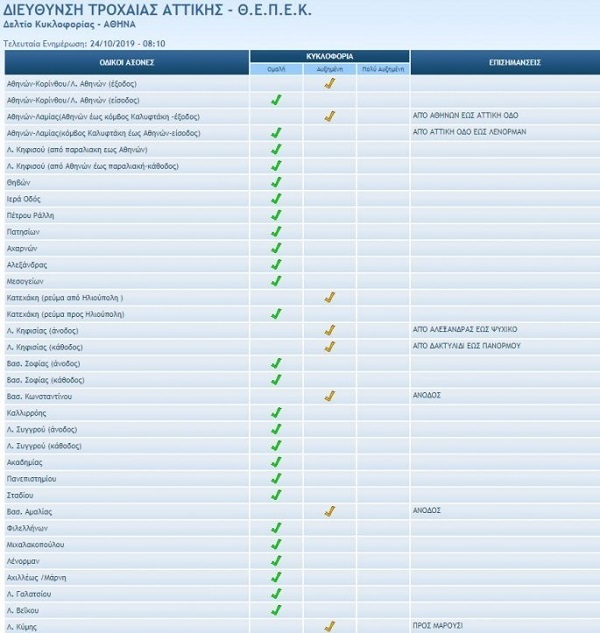Click the green check for Μεσογείων row
The image size is (600, 633).
[276, 281]
